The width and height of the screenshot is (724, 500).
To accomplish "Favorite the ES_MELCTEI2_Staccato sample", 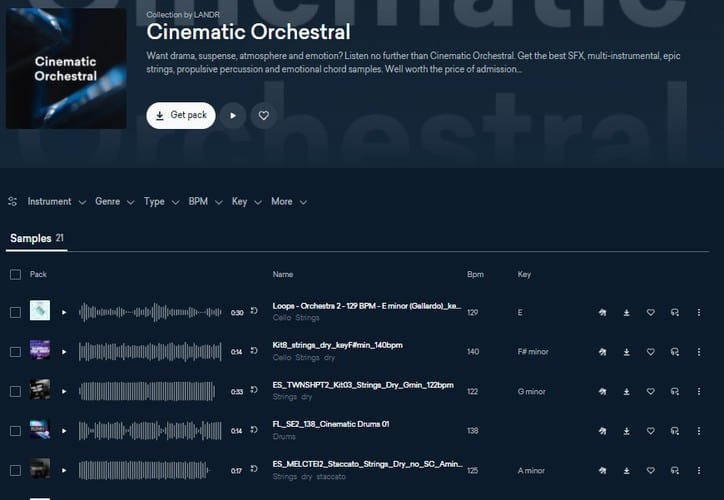I will (651, 470).
